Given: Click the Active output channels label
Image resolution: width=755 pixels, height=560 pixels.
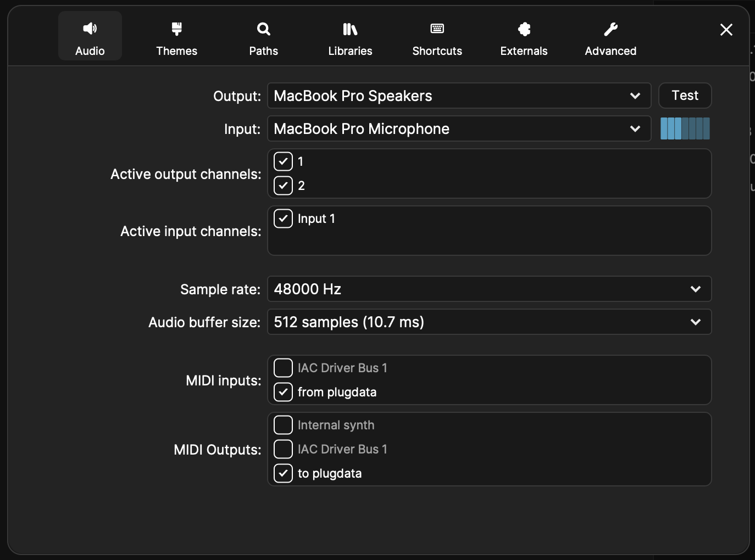Looking at the screenshot, I should click(186, 174).
